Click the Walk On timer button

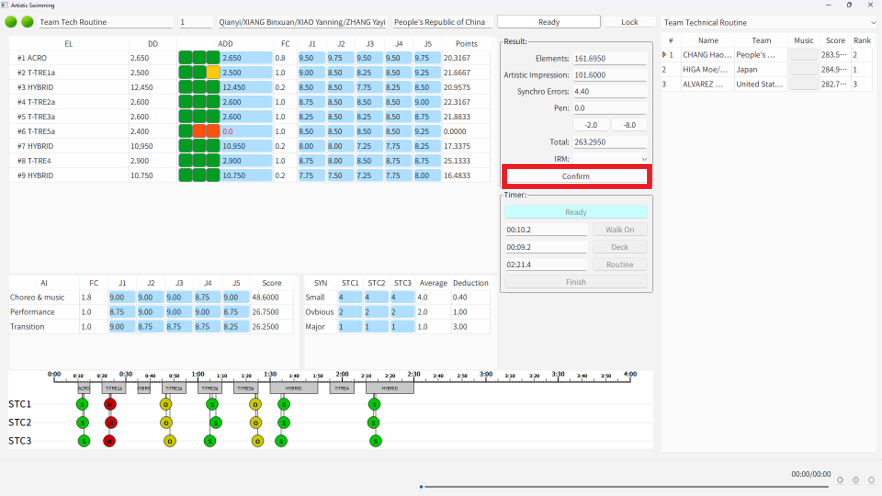[x=619, y=229]
